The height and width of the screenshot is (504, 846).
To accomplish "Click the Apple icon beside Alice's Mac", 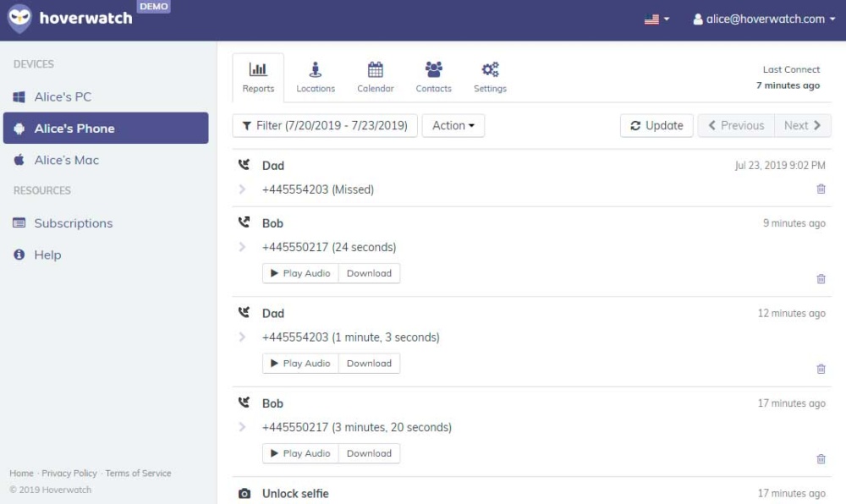I will (19, 160).
